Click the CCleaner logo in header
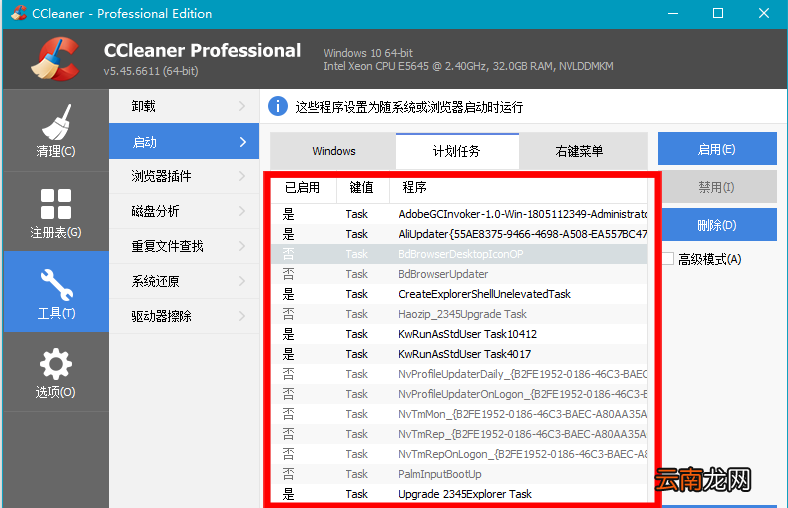Viewport: 788px width, 508px height. (x=56, y=59)
